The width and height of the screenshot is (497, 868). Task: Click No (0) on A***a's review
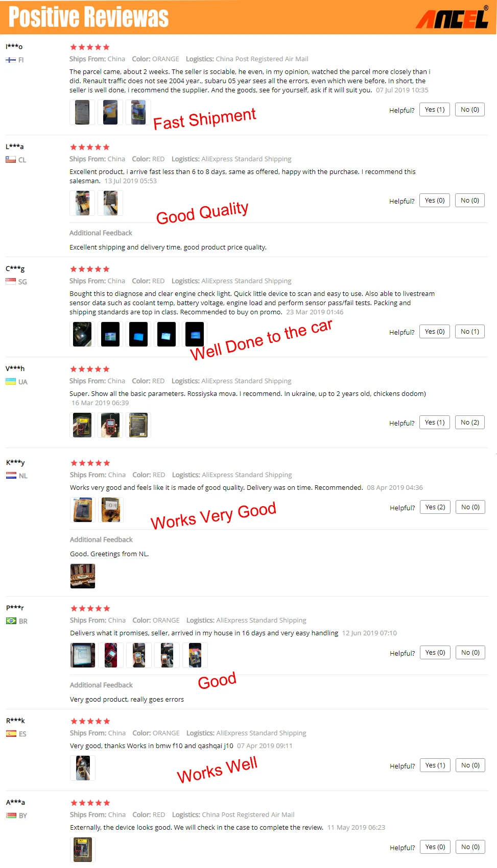pos(470,847)
